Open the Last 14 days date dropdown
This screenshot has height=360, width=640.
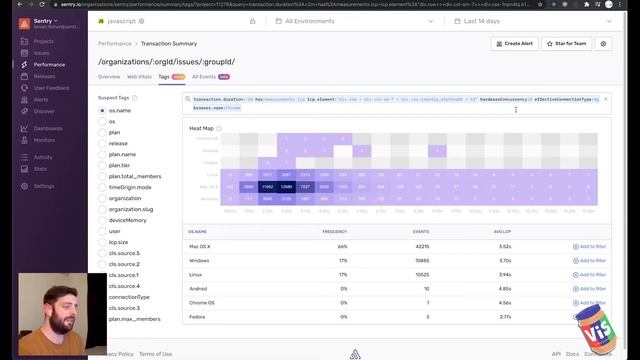click(x=534, y=21)
